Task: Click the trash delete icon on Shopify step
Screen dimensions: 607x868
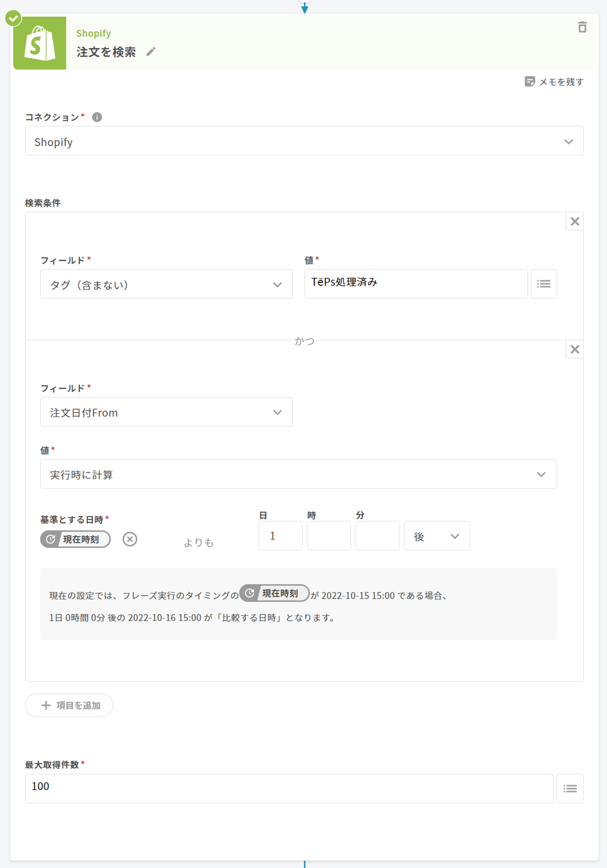Action: [x=582, y=27]
